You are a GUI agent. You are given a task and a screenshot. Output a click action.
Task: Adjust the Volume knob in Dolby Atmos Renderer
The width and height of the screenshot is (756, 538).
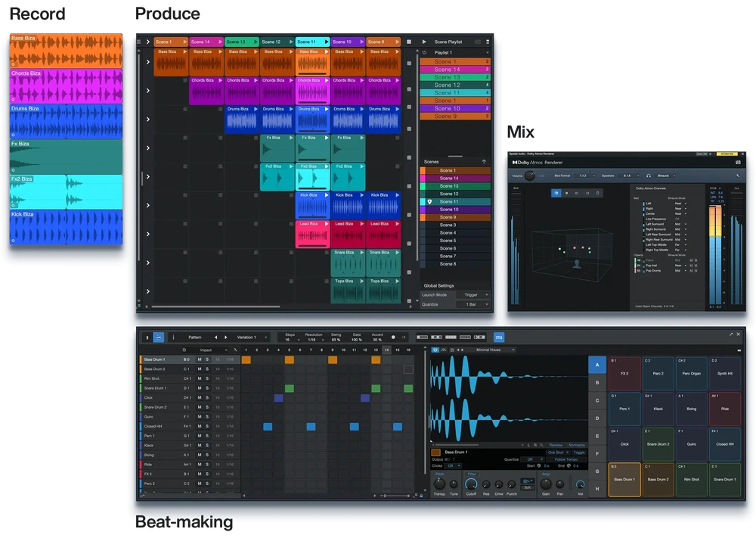coord(530,175)
